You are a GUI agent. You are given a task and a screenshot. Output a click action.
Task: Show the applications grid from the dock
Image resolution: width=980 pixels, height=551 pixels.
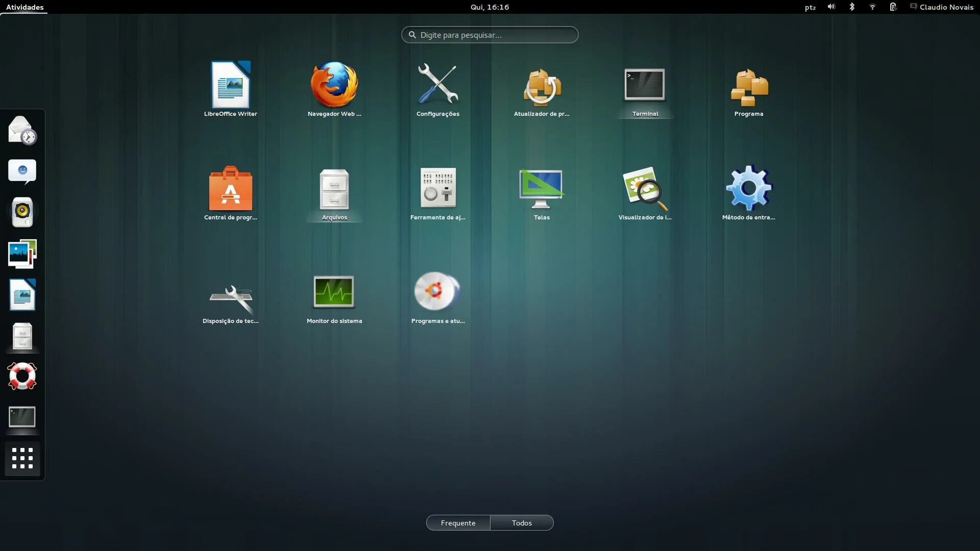pos(22,459)
